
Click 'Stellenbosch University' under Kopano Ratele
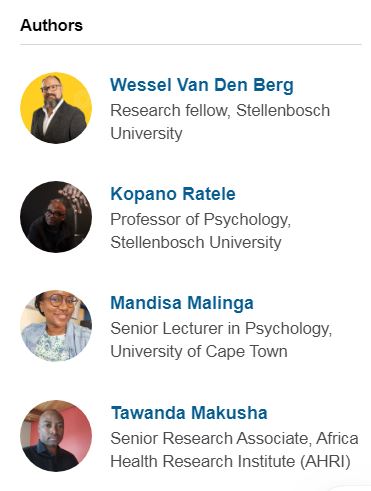[x=196, y=242]
